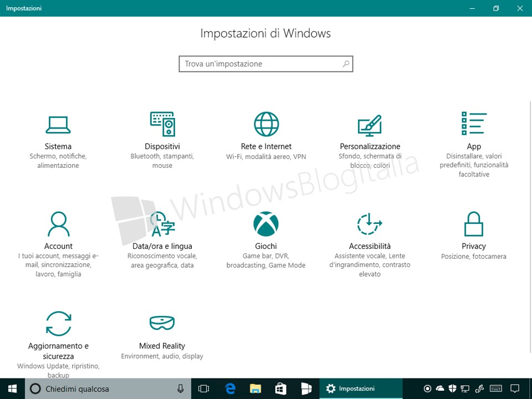Click the Mixed Reality title

[162, 346]
